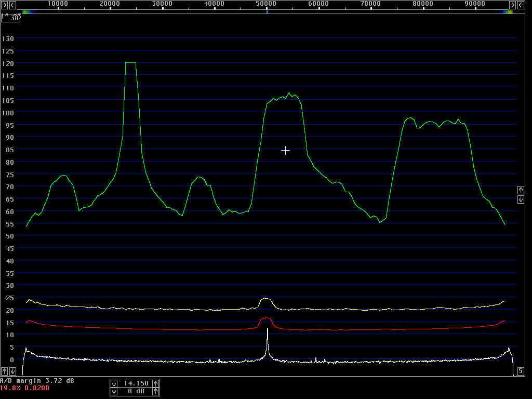Click the box showing 30 at top-left

point(10,18)
